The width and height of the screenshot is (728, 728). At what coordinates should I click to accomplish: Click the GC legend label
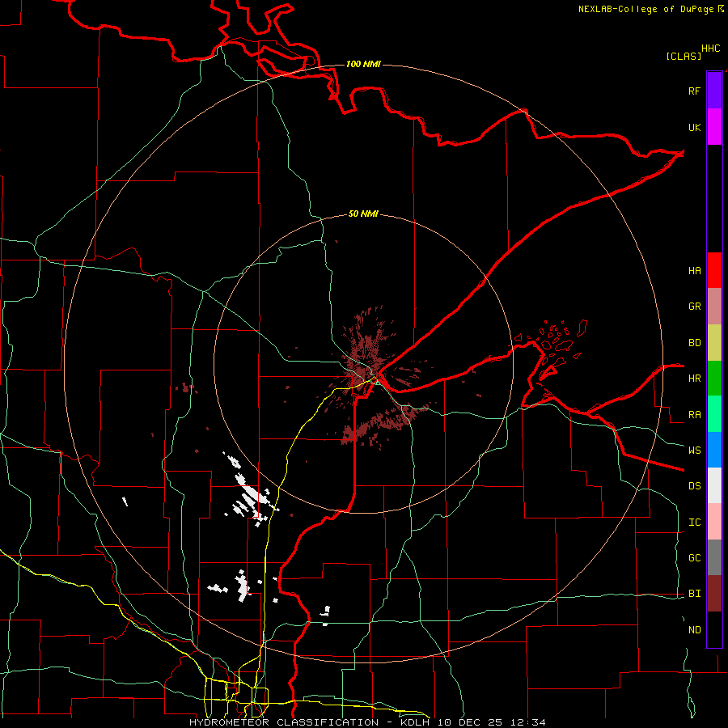[694, 558]
